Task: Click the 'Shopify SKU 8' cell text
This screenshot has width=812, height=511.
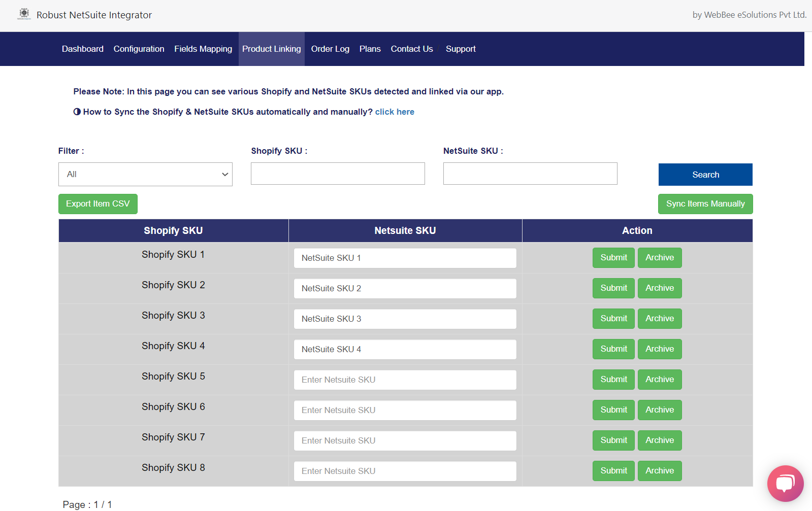Action: 173,468
